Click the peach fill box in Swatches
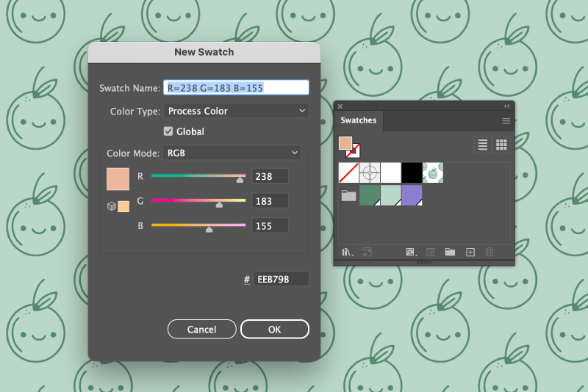This screenshot has width=588, height=392. (345, 143)
